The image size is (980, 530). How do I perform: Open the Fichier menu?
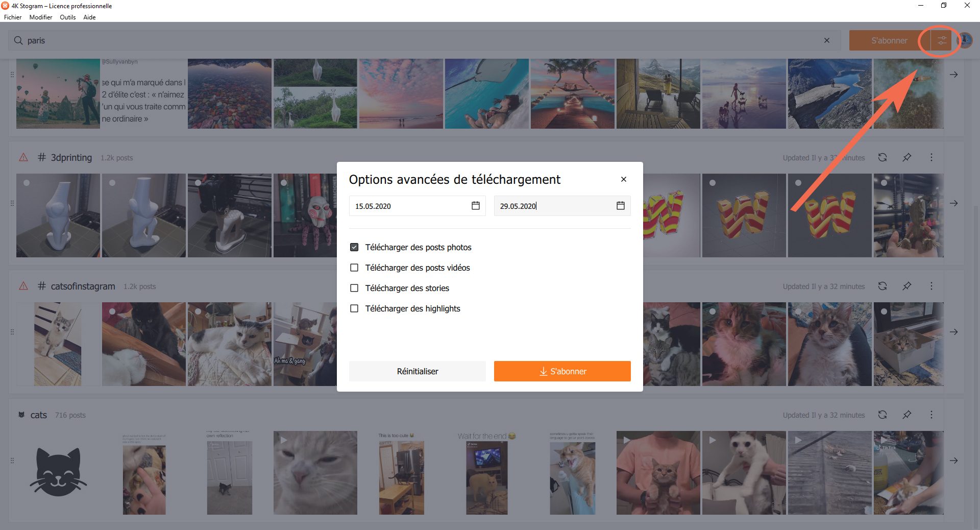click(13, 17)
